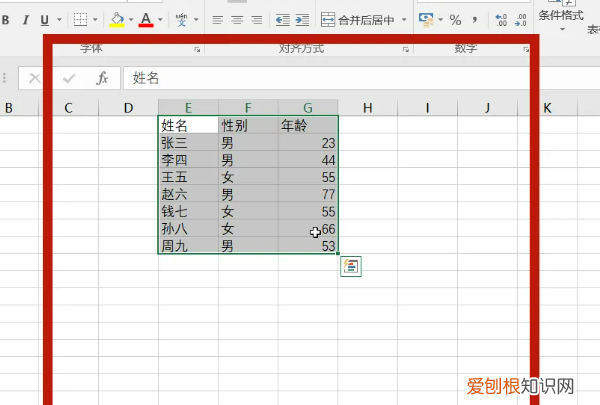Select column D header
Screen dimensions: 600x405
(128, 108)
